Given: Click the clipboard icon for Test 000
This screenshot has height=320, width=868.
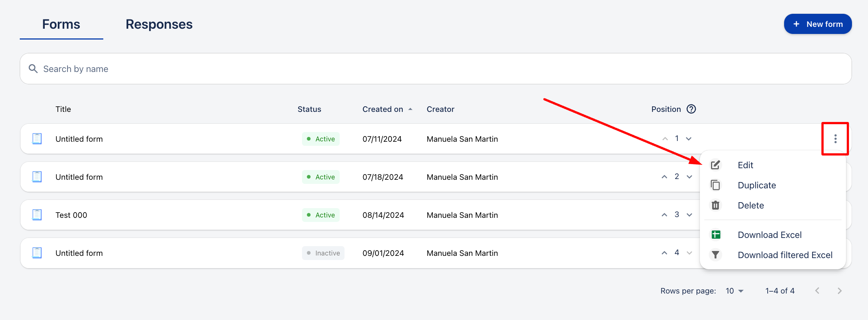Looking at the screenshot, I should [37, 215].
